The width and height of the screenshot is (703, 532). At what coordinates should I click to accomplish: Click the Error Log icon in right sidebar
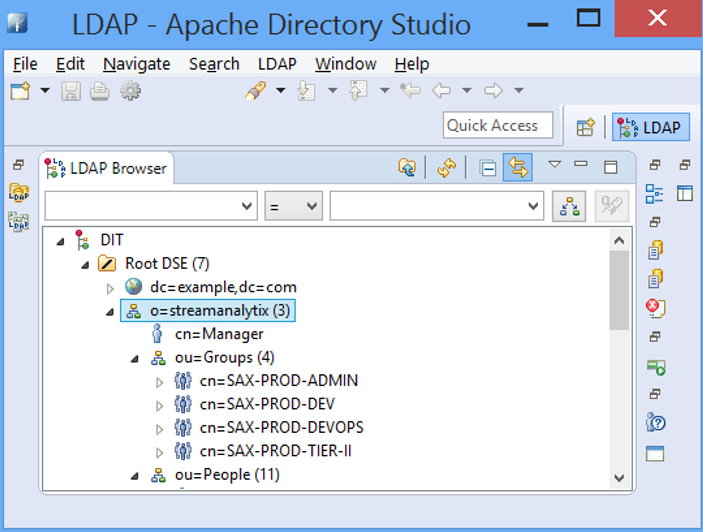pos(655,308)
